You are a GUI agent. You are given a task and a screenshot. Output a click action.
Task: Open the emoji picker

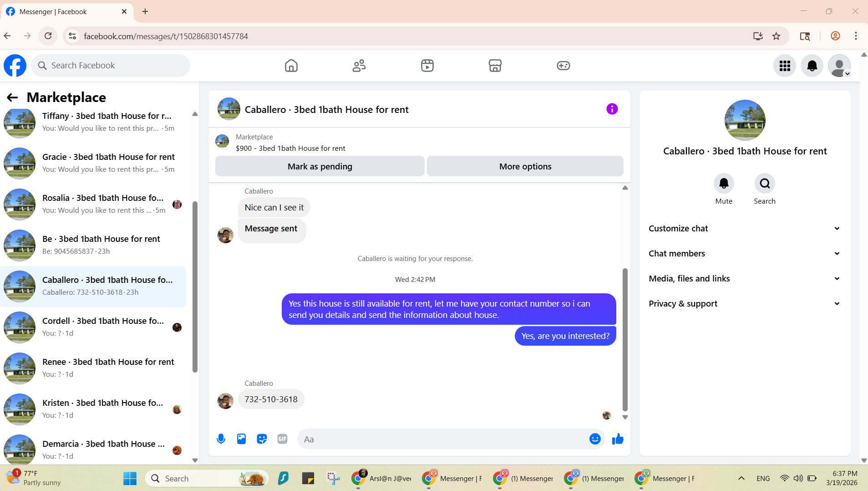click(x=595, y=439)
